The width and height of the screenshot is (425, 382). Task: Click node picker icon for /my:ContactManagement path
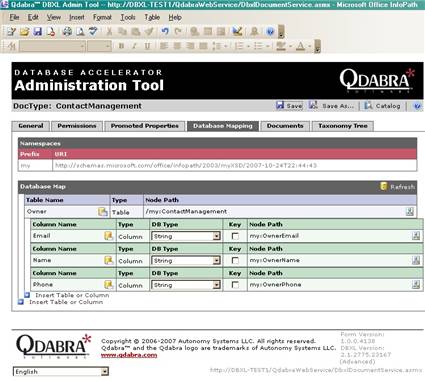click(410, 211)
